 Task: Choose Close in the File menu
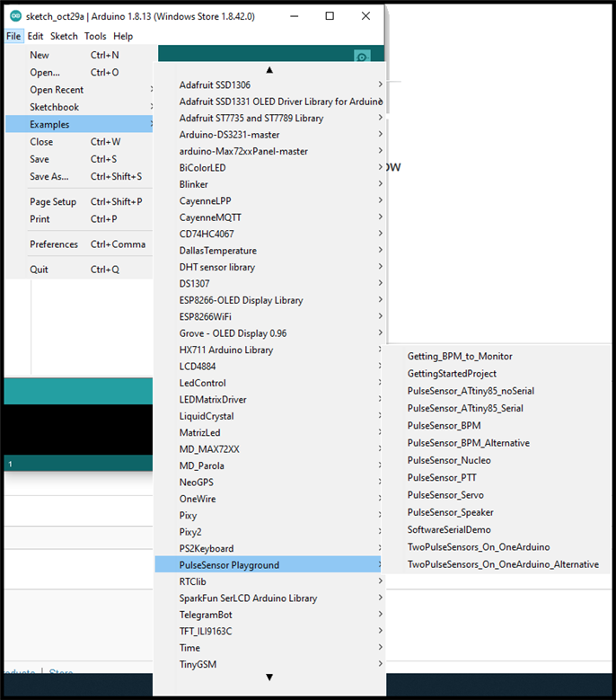(79, 141)
